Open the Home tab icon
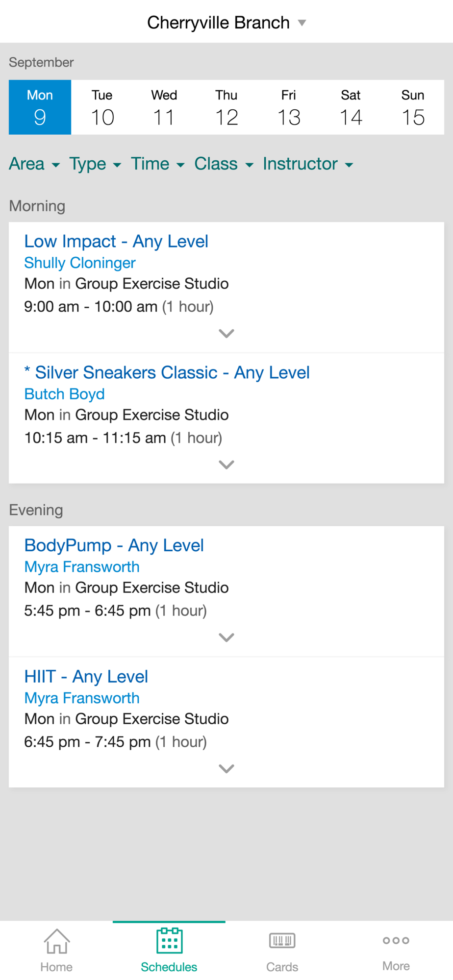The image size is (453, 980). tap(56, 941)
